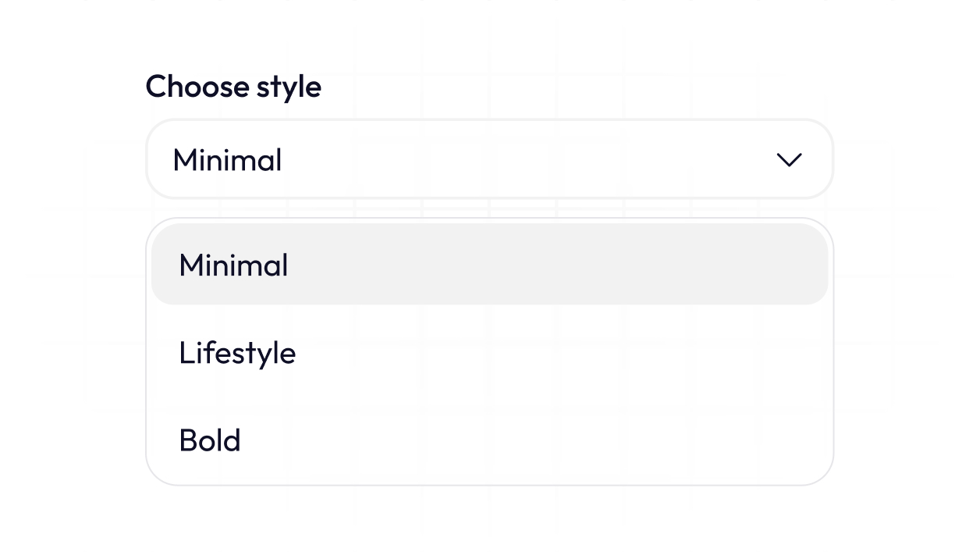
Task: Select the Lifestyle option
Action: 489,353
